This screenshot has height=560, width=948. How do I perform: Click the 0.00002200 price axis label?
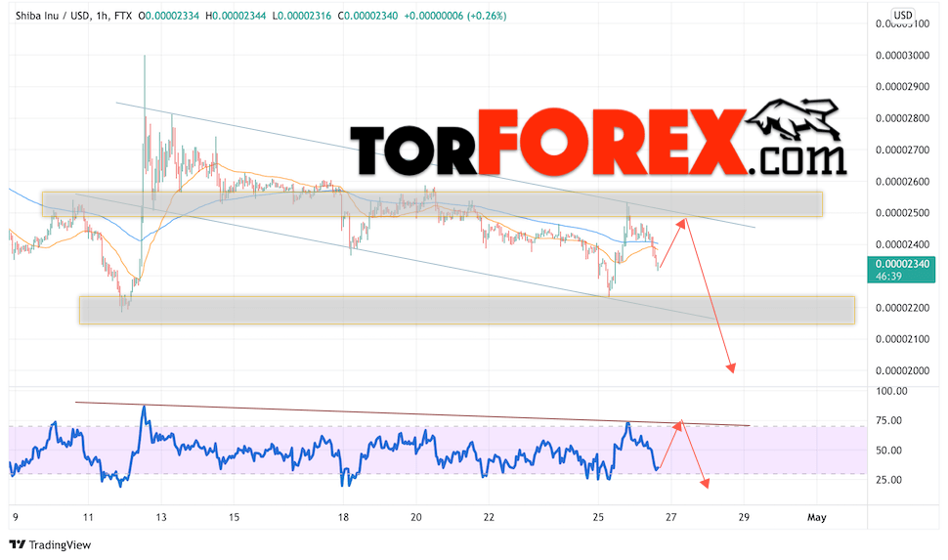pyautogui.click(x=902, y=308)
